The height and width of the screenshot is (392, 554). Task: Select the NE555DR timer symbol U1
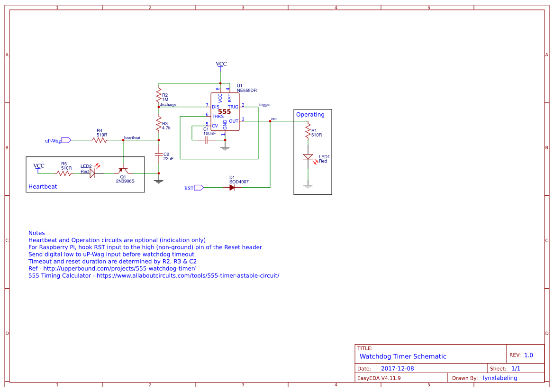(226, 111)
